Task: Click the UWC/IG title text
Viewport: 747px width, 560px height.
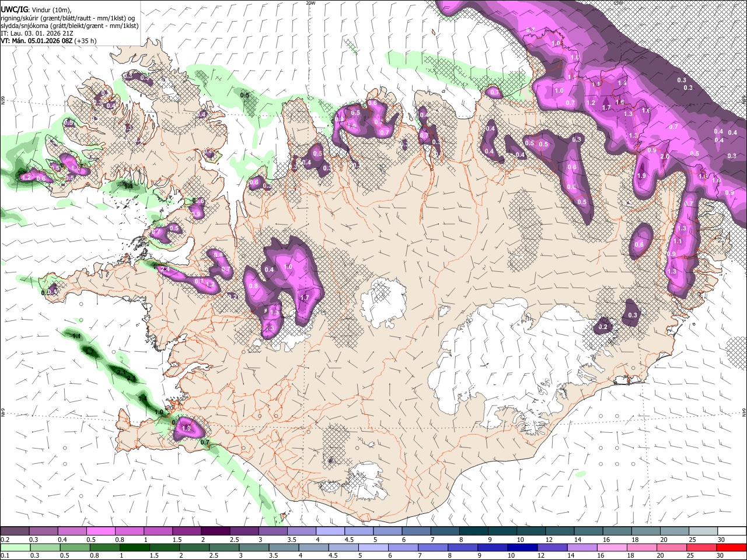Action: click(15, 9)
